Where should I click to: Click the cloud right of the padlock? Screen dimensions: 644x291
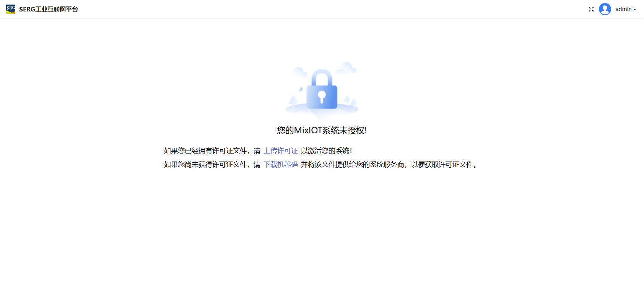(346, 68)
